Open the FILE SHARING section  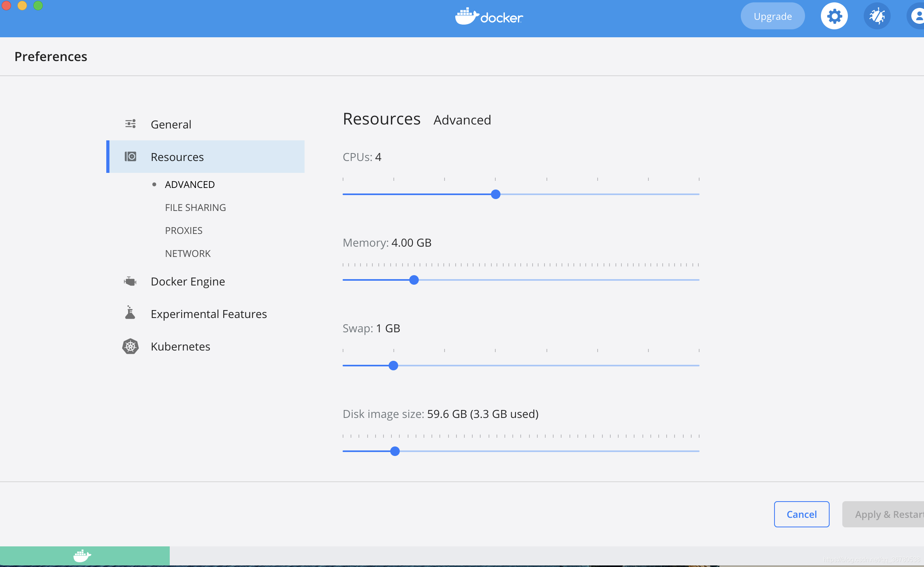pyautogui.click(x=195, y=207)
